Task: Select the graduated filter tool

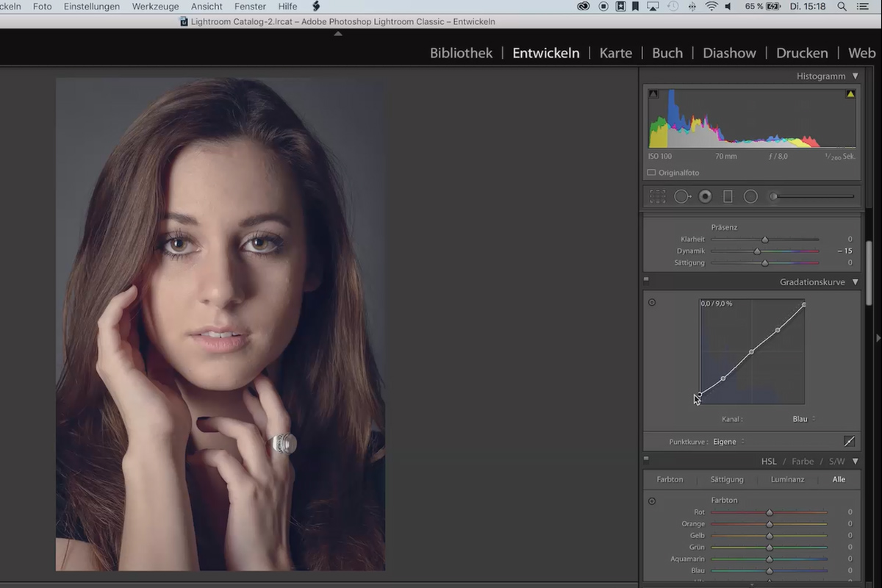Action: pos(728,196)
